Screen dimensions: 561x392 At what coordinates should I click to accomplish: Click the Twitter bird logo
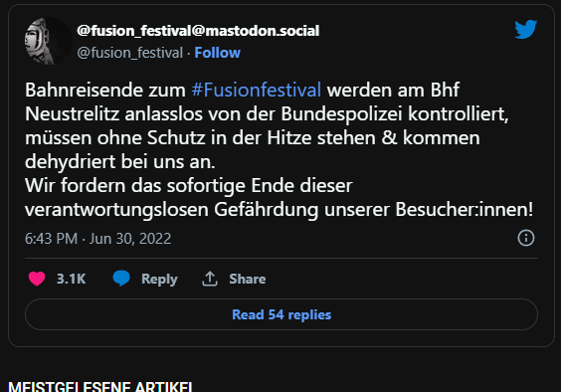pos(525,29)
